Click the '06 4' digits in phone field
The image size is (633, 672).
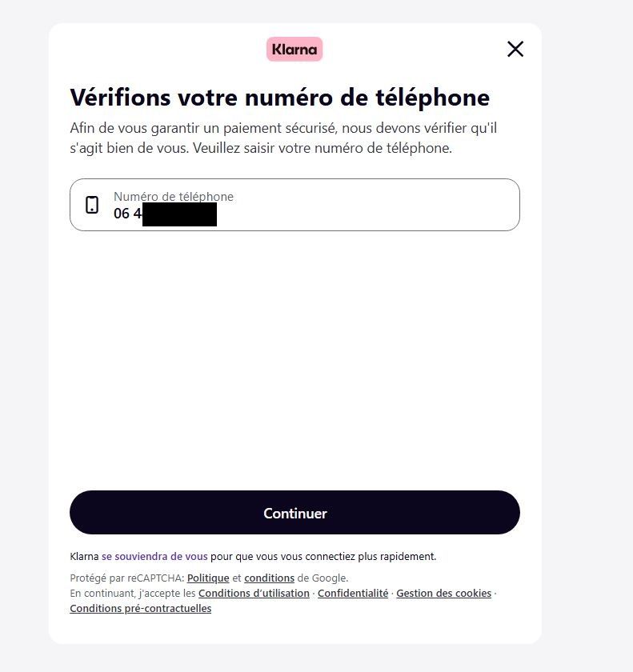point(127,213)
